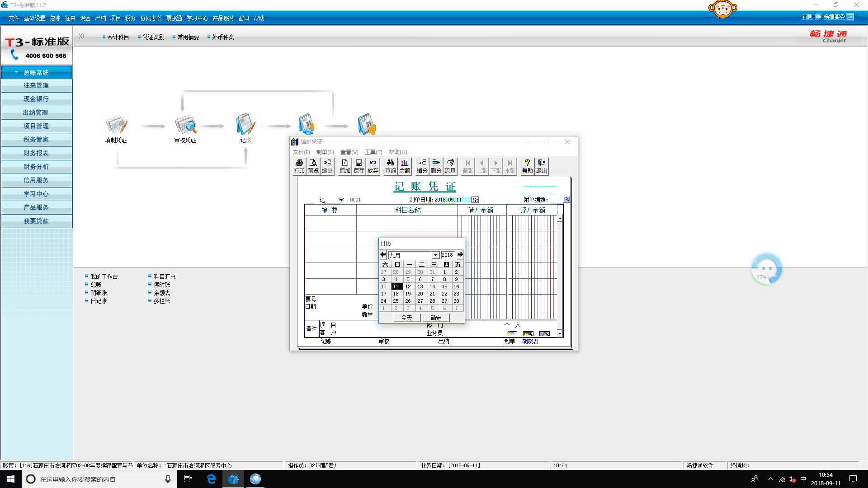
Task: Click the 填制凭证 workflow icon
Action: point(116,128)
